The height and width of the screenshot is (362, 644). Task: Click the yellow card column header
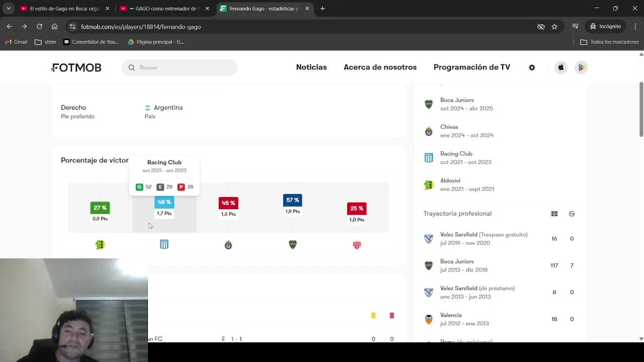(x=373, y=315)
